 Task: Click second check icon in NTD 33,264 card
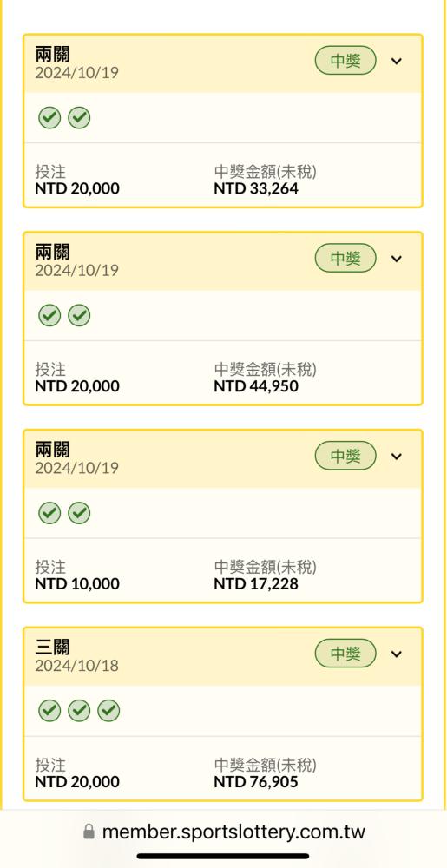click(79, 118)
